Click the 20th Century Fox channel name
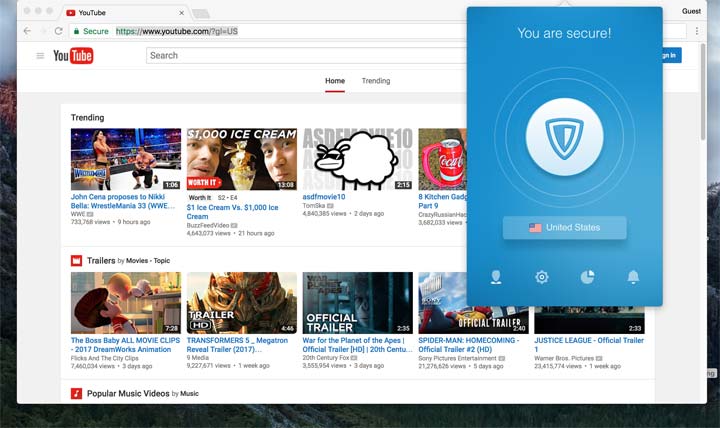This screenshot has width=720, height=428. 326,358
